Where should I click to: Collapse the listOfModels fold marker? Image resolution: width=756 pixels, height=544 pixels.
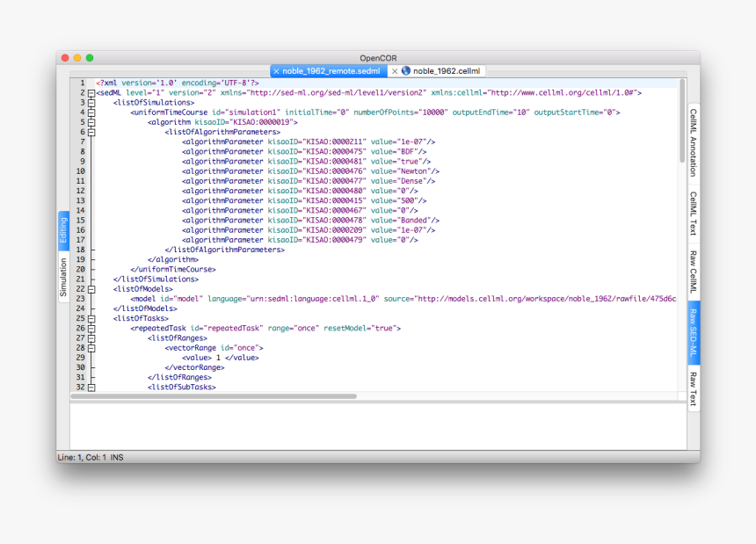pyautogui.click(x=91, y=288)
